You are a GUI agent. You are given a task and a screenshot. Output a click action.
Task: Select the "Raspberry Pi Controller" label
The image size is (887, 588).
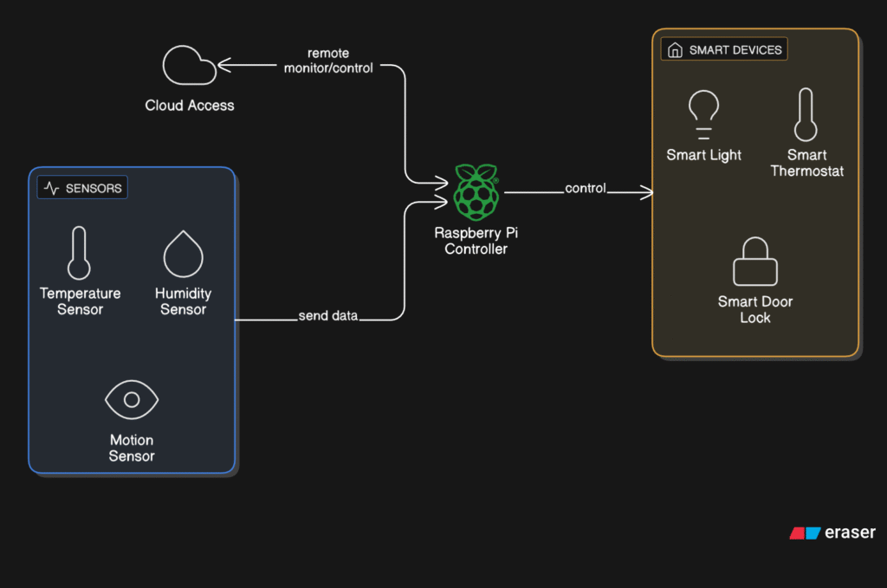pos(476,241)
